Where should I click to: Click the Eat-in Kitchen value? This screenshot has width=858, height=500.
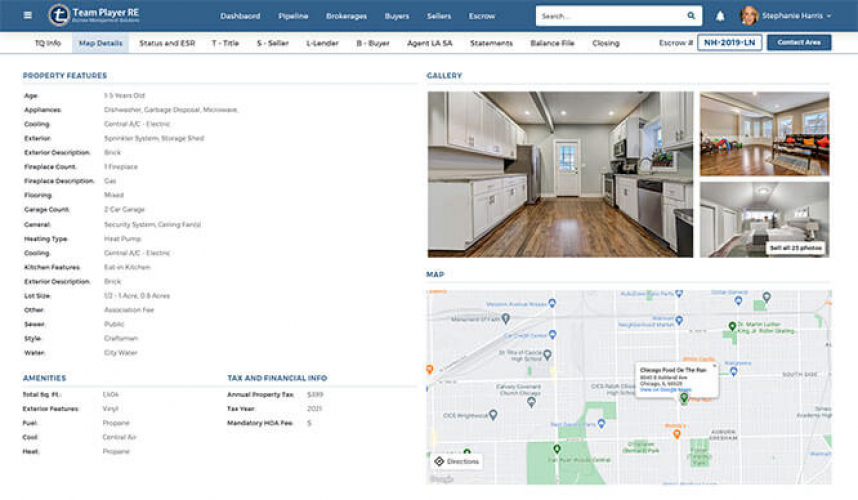pos(127,268)
